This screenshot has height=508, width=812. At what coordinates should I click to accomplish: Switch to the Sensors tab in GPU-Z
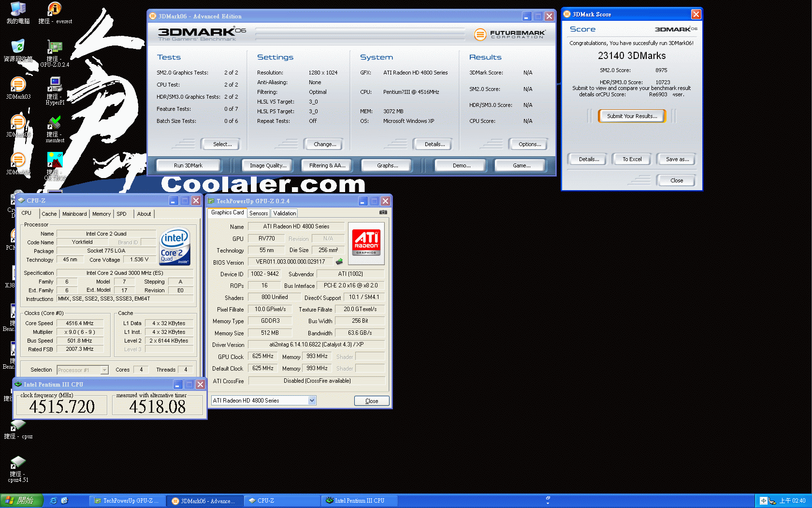click(x=259, y=213)
